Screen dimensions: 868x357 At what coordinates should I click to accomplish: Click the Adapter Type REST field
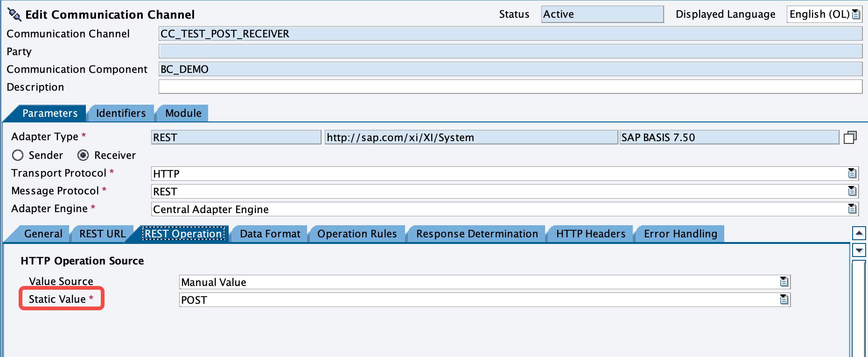(x=236, y=137)
